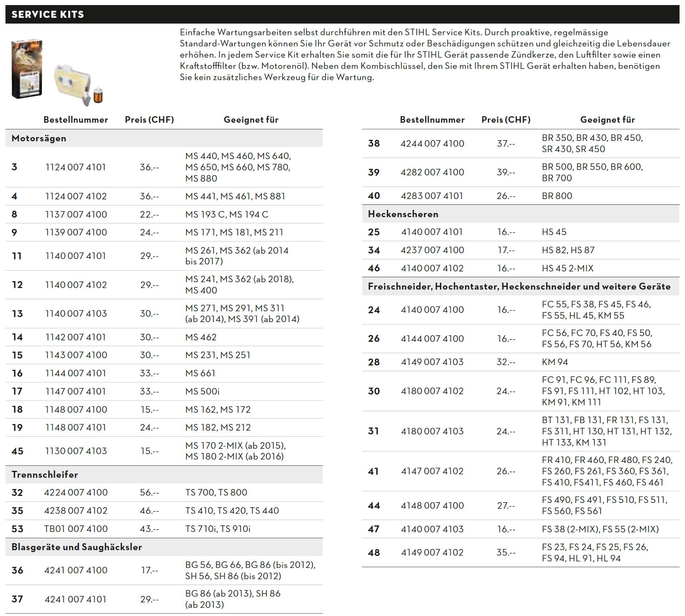Click the Freischneider, Hochentaster section heading
Viewport: 685px width, 616px height.
tap(519, 286)
